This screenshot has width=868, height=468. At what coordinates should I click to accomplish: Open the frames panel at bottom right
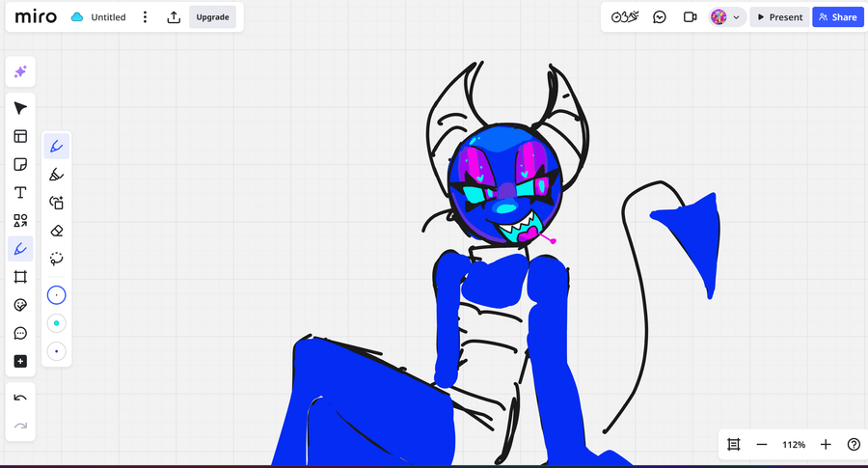[x=734, y=444]
